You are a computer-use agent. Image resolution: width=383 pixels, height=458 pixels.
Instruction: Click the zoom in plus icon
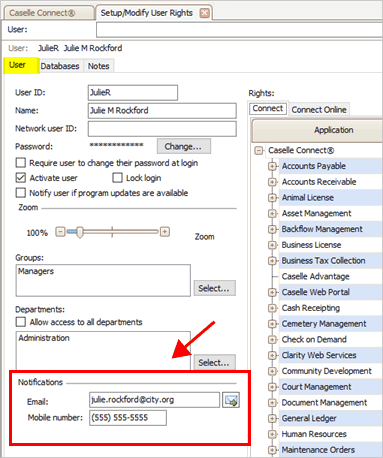[165, 232]
